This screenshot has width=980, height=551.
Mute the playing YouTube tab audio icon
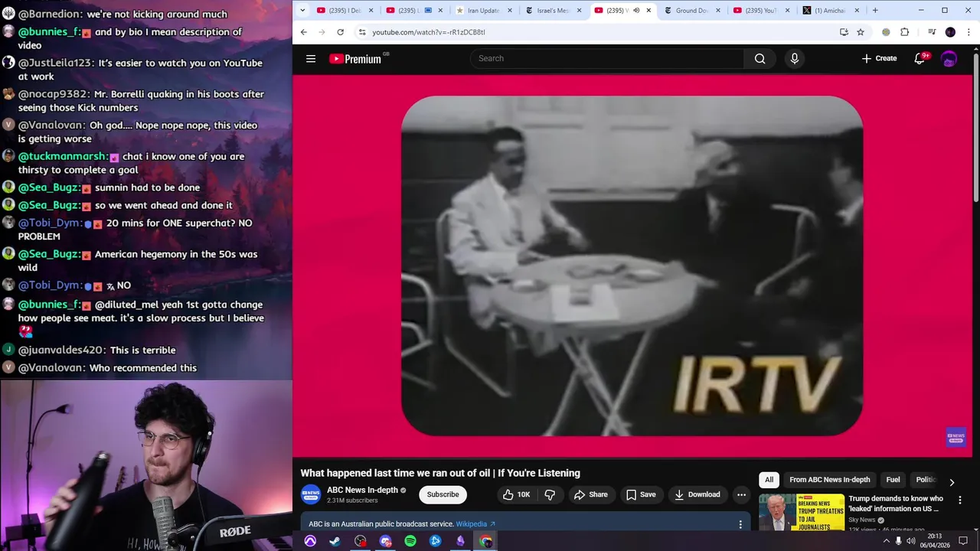pyautogui.click(x=636, y=11)
